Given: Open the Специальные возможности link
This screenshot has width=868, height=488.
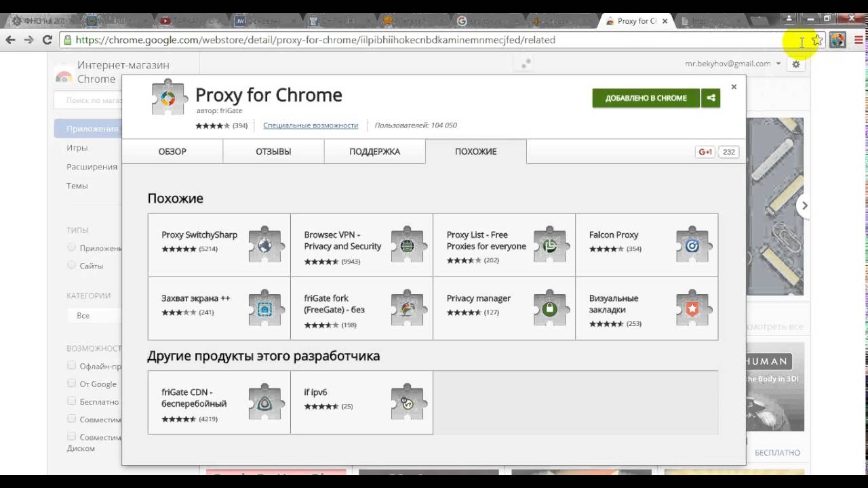Looking at the screenshot, I should 311,125.
